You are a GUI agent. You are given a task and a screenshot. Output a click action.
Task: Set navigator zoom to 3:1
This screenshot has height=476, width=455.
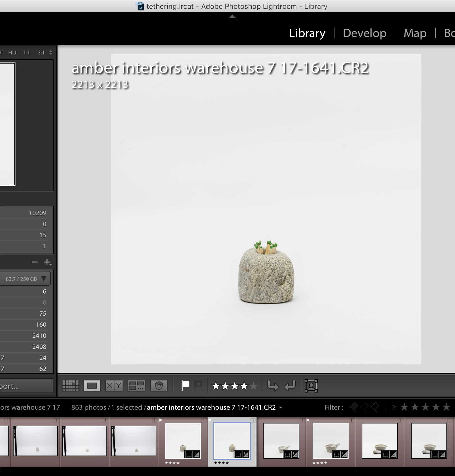41,53
